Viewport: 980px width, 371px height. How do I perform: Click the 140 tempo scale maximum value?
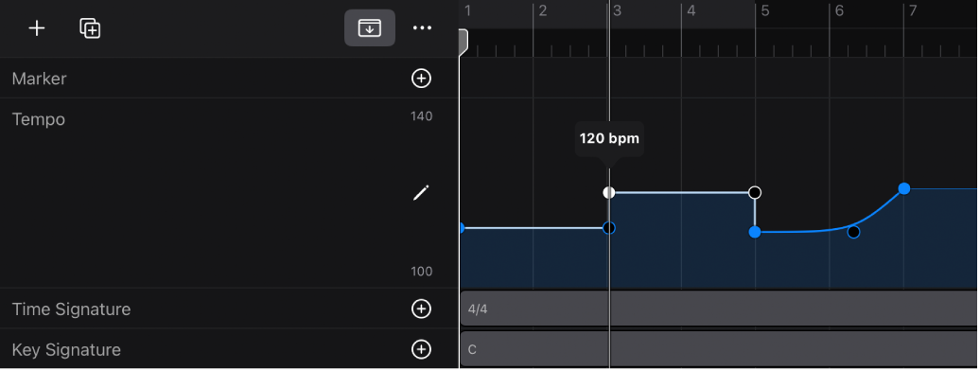click(421, 116)
